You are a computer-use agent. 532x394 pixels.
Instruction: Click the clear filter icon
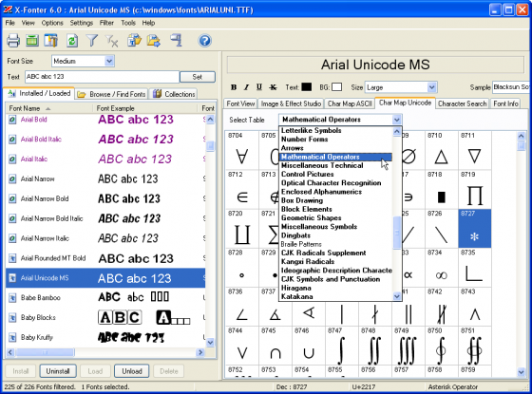(112, 41)
